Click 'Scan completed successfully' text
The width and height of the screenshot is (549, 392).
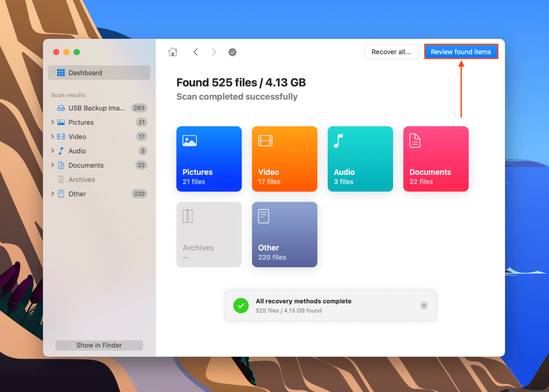point(237,97)
